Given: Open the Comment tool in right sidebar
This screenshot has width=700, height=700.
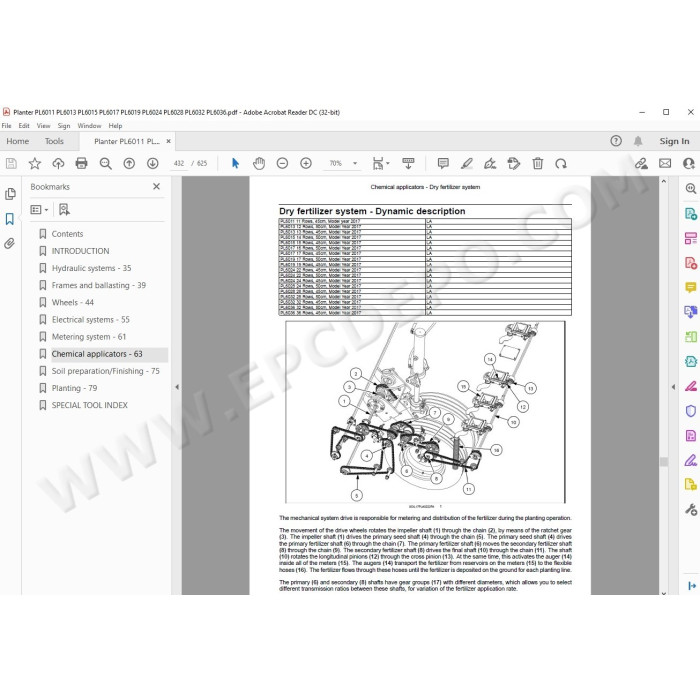Looking at the screenshot, I should (691, 288).
